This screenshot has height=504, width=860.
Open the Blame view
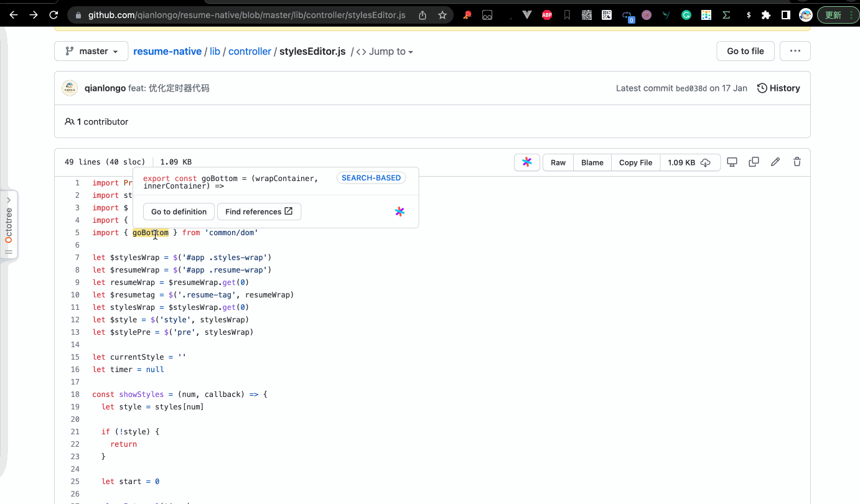(x=592, y=162)
